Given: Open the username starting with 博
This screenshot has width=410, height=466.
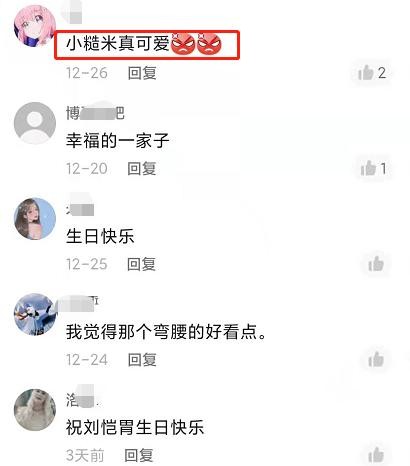Looking at the screenshot, I should click(x=95, y=113).
